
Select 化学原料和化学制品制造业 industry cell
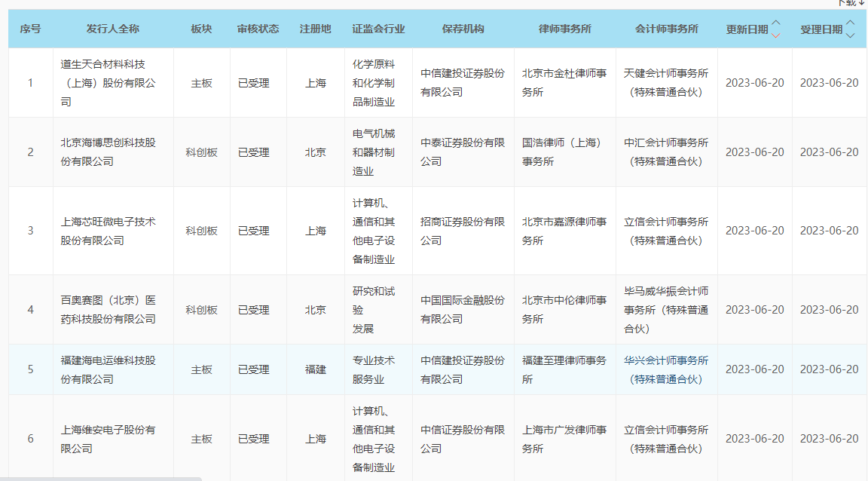(374, 83)
